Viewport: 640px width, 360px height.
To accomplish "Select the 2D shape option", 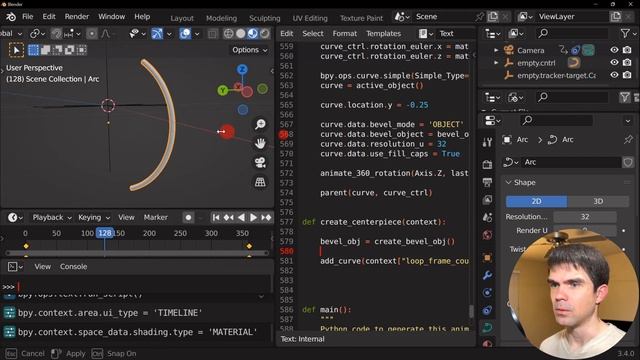I will 536,201.
